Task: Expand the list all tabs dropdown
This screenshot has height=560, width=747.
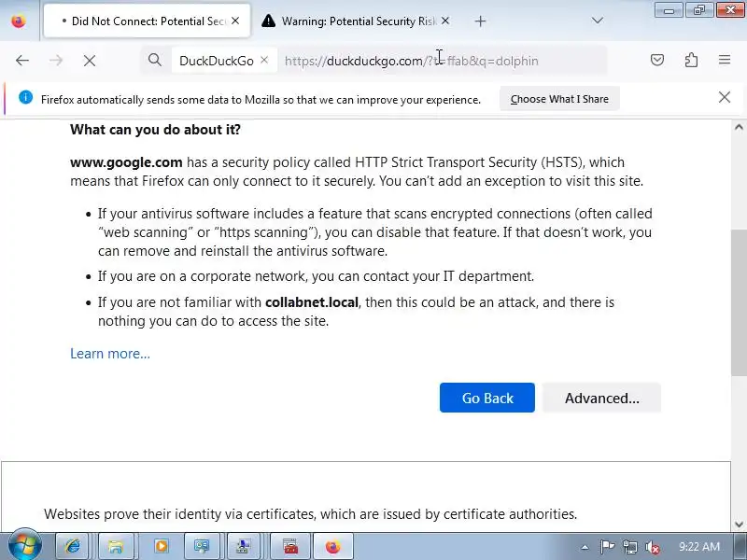Action: 597,21
